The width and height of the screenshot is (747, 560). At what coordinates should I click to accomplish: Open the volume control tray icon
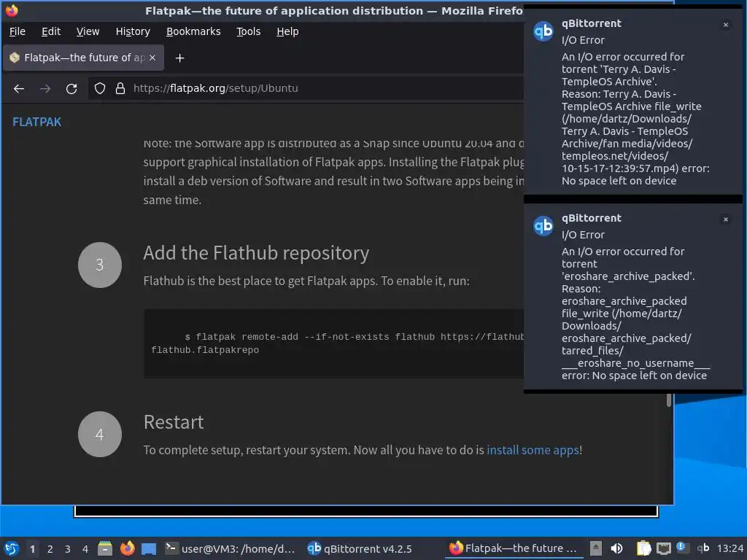click(616, 548)
